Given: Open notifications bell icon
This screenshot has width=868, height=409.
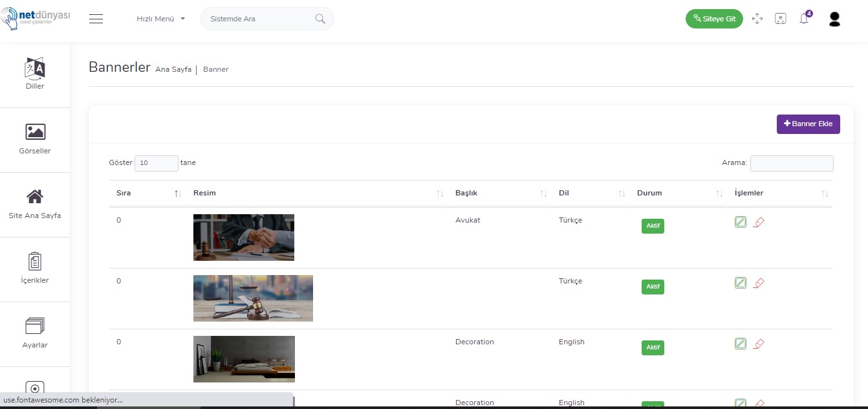Looking at the screenshot, I should 804,18.
